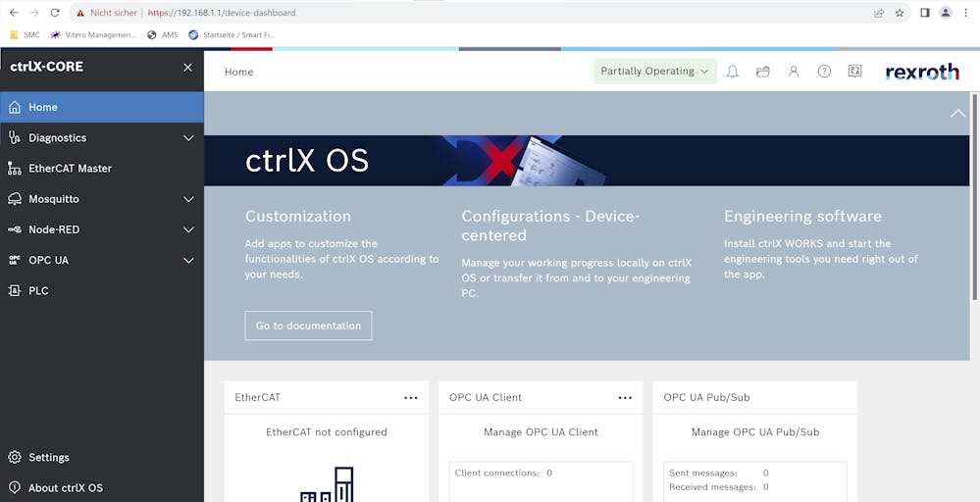The width and height of the screenshot is (980, 502).
Task: Open the SMC bookmark
Action: [x=26, y=35]
